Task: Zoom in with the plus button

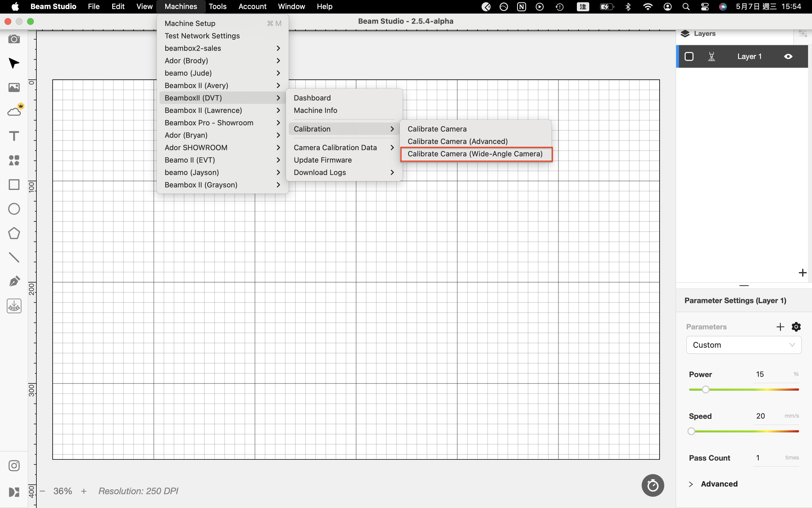Action: tap(84, 491)
